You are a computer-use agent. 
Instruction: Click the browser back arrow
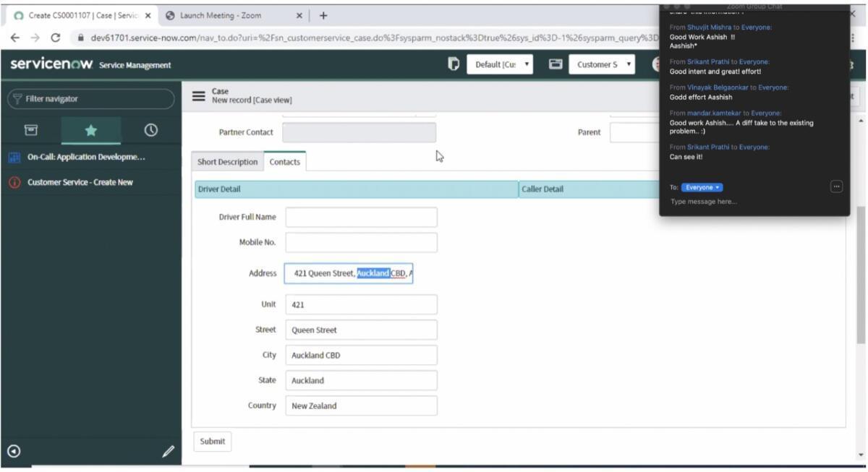[x=15, y=38]
